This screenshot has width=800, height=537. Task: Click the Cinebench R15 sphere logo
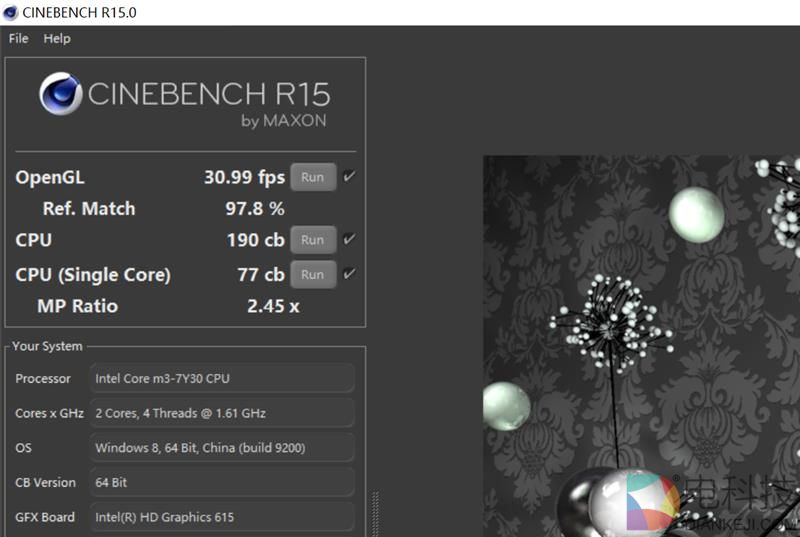(61, 94)
